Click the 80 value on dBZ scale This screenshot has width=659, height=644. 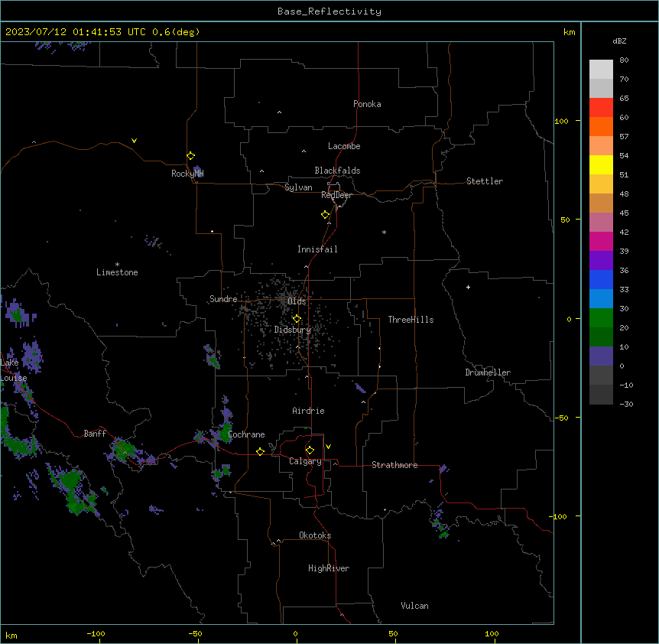[624, 60]
